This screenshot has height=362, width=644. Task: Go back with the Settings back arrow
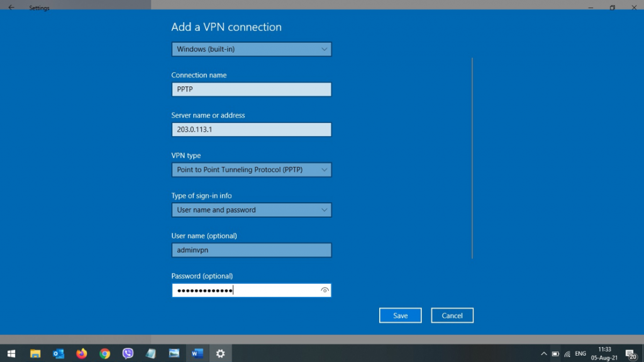pos(11,8)
